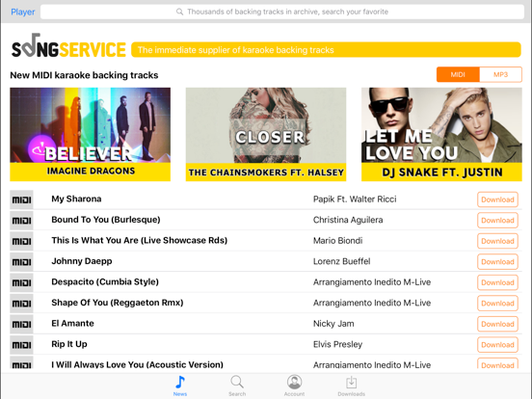Click MIDI icon beside El Amante

pyautogui.click(x=21, y=324)
